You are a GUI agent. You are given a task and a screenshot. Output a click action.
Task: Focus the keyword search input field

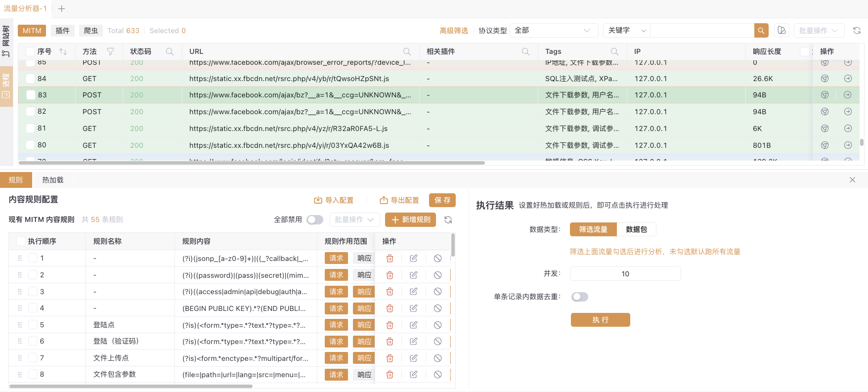(x=702, y=31)
